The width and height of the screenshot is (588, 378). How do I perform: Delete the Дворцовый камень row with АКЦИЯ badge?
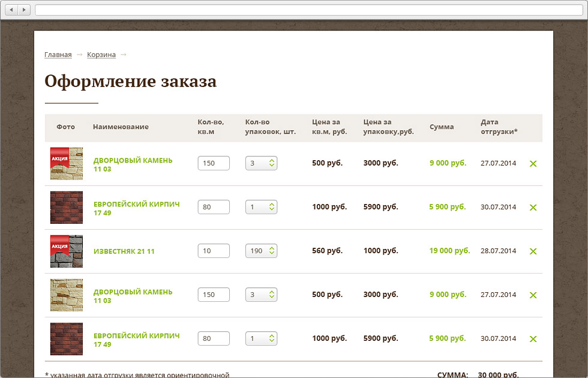533,163
